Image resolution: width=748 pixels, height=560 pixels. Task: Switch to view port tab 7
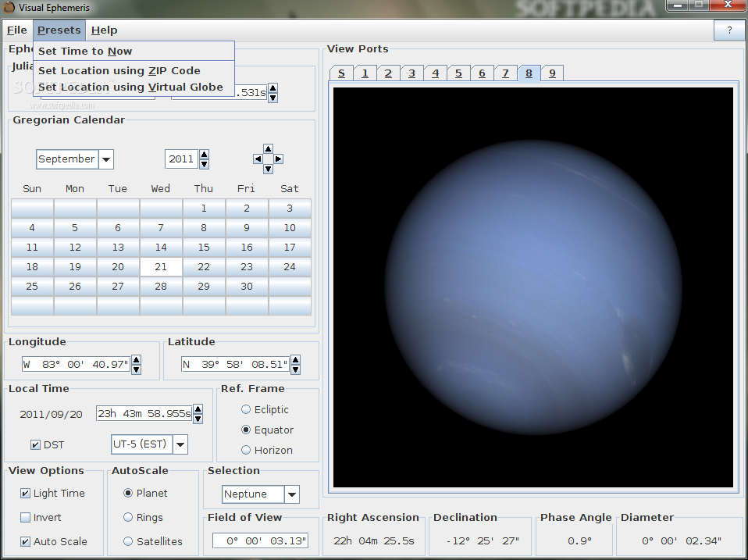click(505, 73)
